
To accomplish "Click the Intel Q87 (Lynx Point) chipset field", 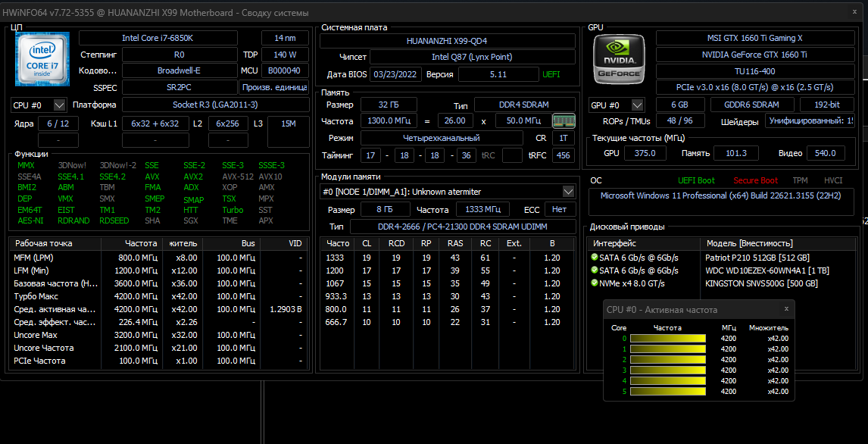I will tap(472, 57).
